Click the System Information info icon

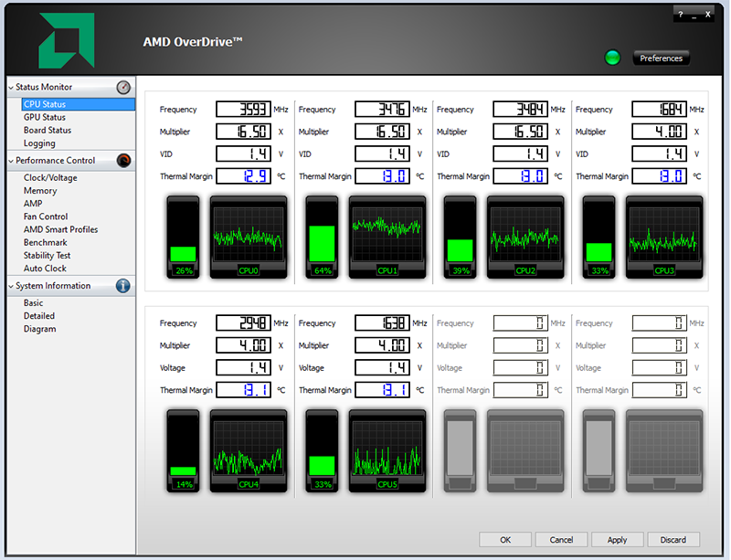click(x=123, y=286)
